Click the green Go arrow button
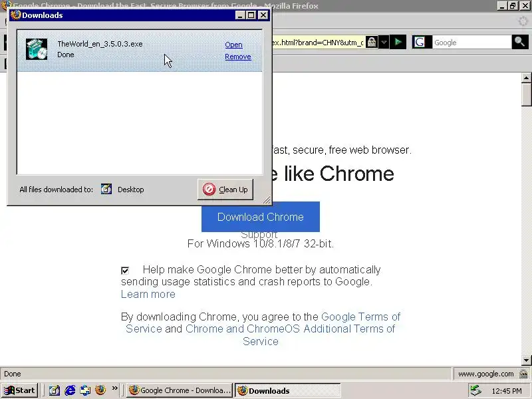Viewport: 532px width, 399px height. (398, 43)
